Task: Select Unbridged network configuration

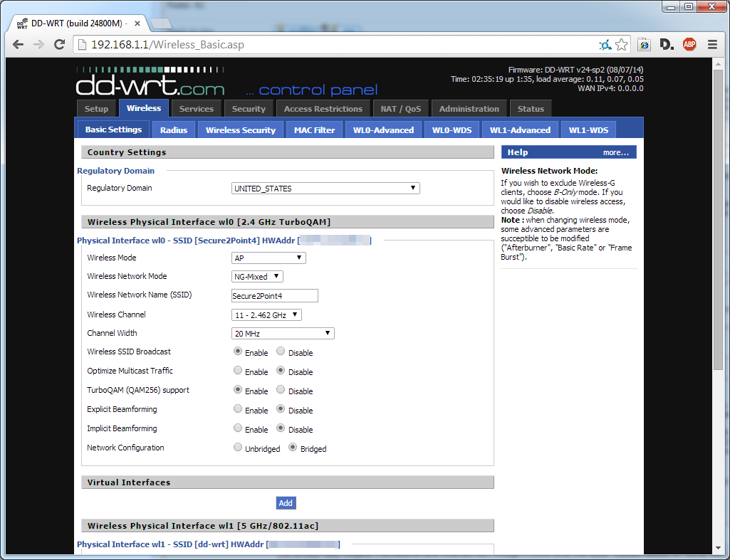Action: [237, 448]
